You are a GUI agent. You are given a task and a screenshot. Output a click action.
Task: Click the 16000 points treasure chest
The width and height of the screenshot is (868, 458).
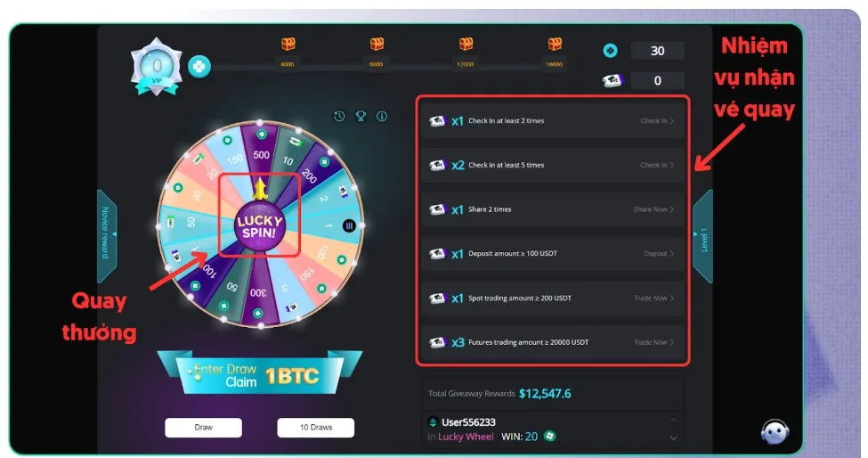click(554, 44)
